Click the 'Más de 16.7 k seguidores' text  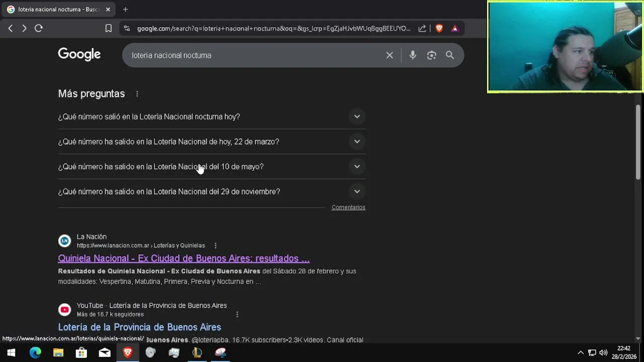[110, 314]
